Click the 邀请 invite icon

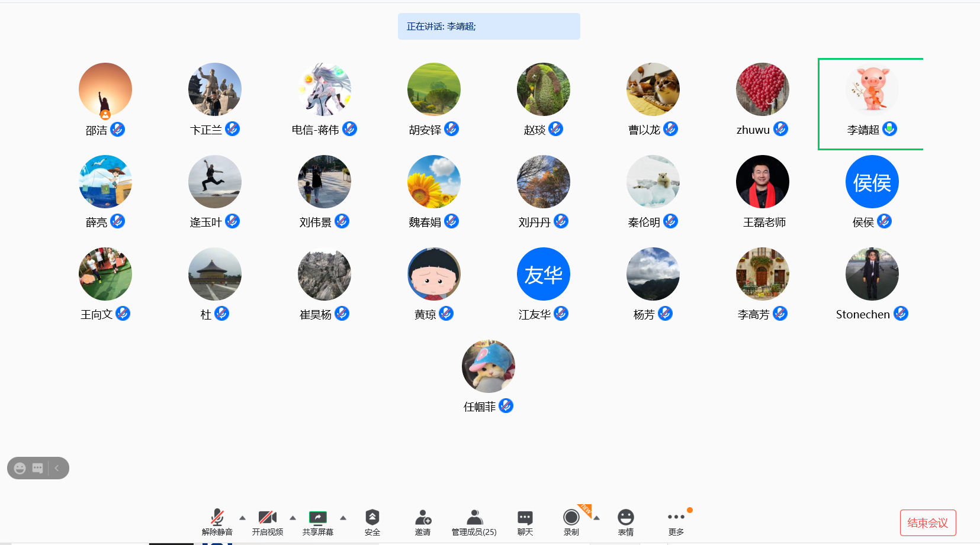(x=423, y=518)
